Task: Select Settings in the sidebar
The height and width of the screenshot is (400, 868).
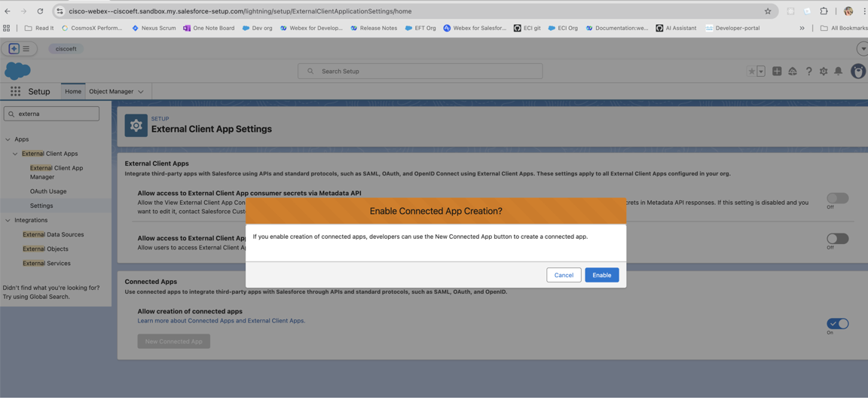Action: [41, 206]
